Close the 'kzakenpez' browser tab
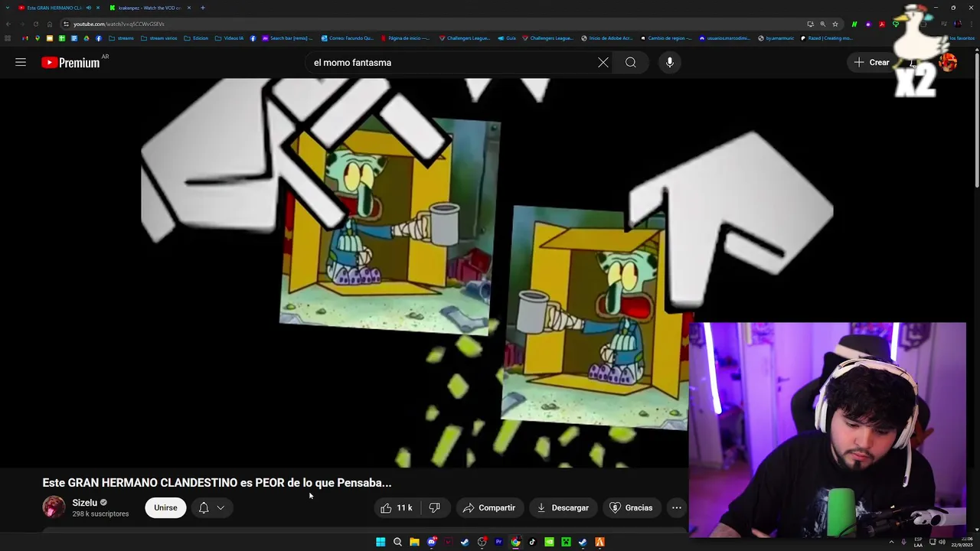980x551 pixels. coord(189,8)
